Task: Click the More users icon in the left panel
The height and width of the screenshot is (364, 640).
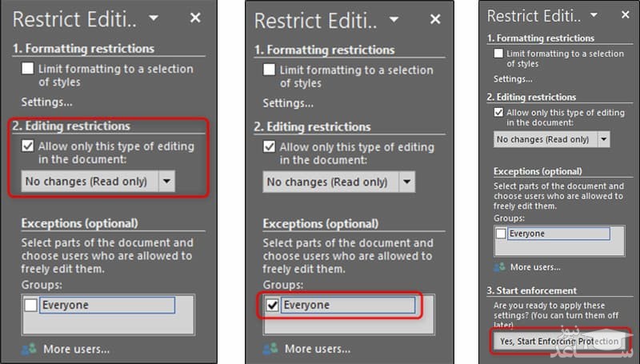Action: click(x=28, y=349)
